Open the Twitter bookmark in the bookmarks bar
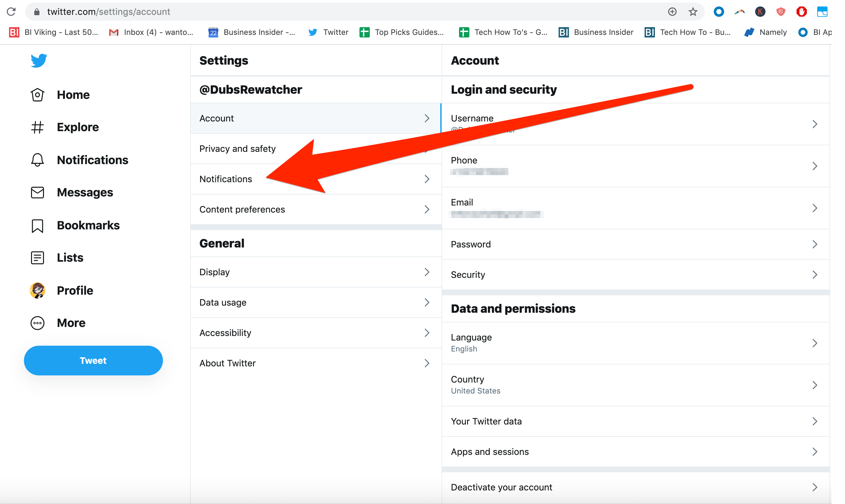 [x=327, y=32]
